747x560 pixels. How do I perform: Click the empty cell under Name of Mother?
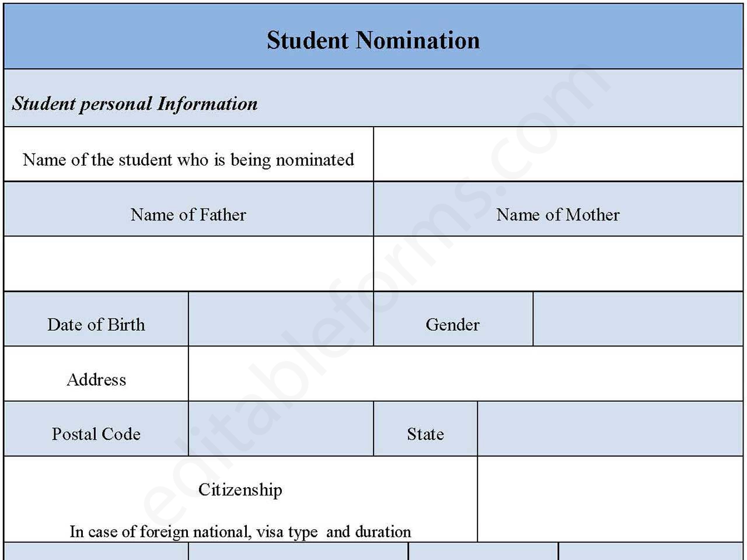(x=558, y=264)
